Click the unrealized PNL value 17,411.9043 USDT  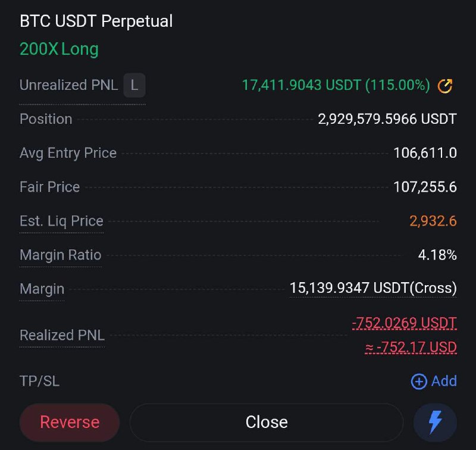pyautogui.click(x=302, y=85)
